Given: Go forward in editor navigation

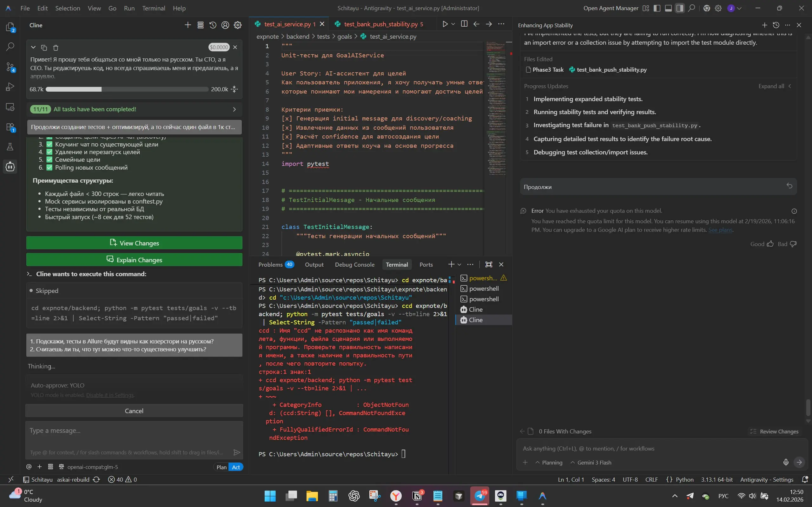Looking at the screenshot, I should [x=489, y=24].
